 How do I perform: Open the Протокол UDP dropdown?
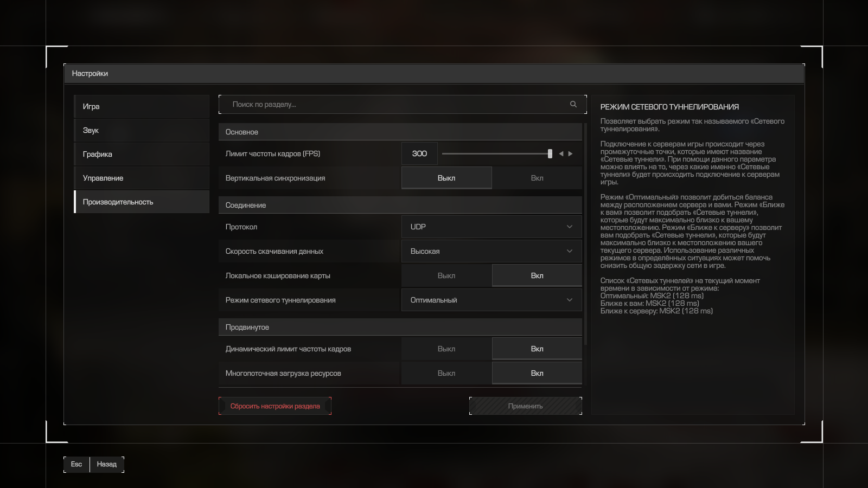click(x=492, y=227)
